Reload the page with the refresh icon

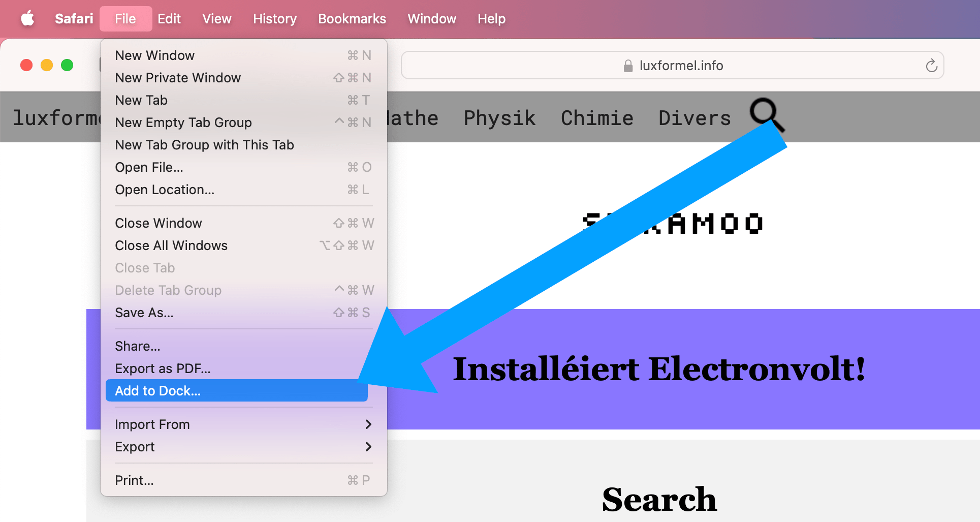931,66
